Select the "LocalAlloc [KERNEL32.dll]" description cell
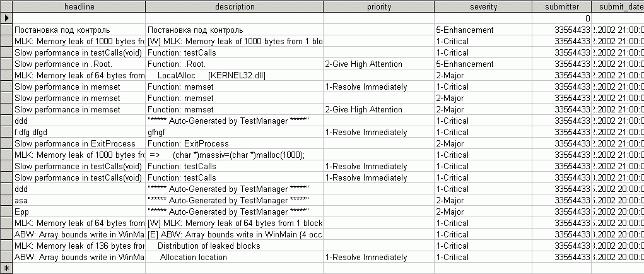Screen dimensions: 644x274 [x=234, y=75]
